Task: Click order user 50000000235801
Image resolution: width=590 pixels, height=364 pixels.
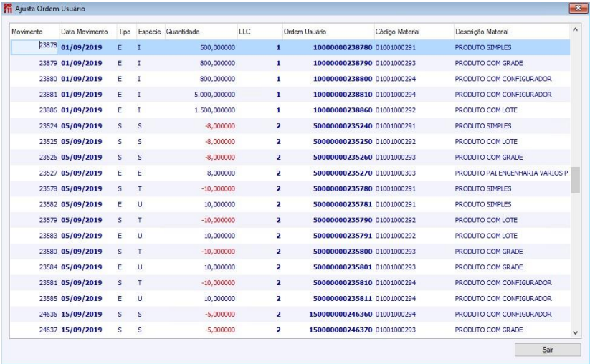Action: click(343, 267)
